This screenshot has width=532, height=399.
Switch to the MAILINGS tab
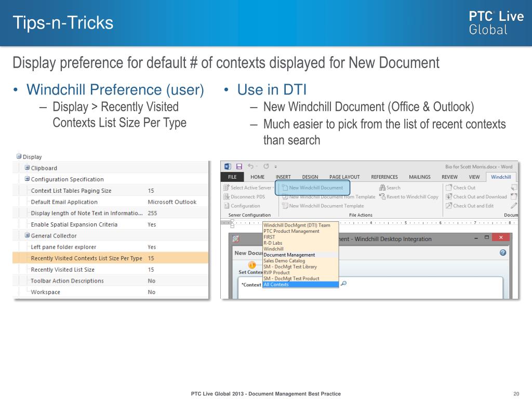click(x=420, y=177)
